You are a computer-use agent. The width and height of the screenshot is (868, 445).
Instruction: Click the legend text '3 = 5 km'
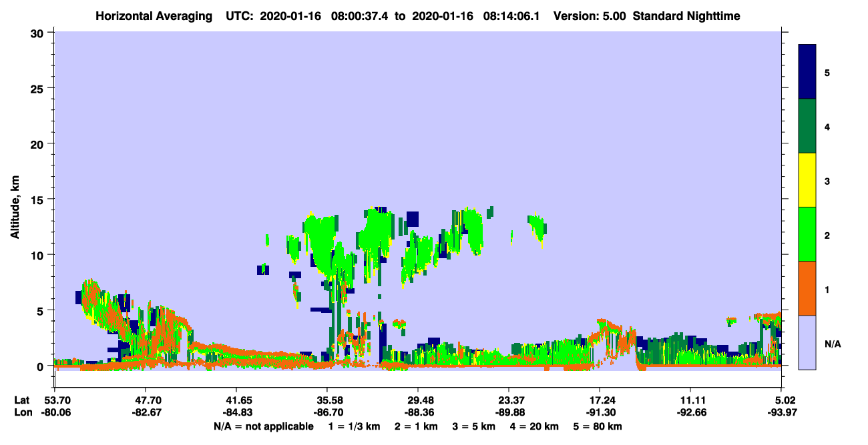click(x=473, y=426)
